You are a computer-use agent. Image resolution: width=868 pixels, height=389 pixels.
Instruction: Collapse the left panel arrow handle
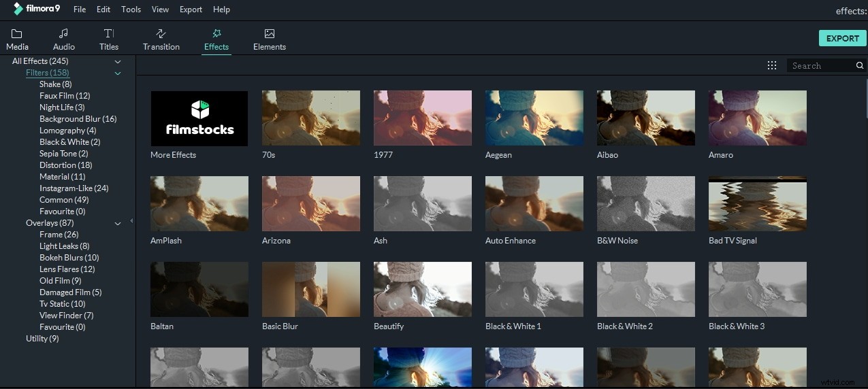(131, 221)
